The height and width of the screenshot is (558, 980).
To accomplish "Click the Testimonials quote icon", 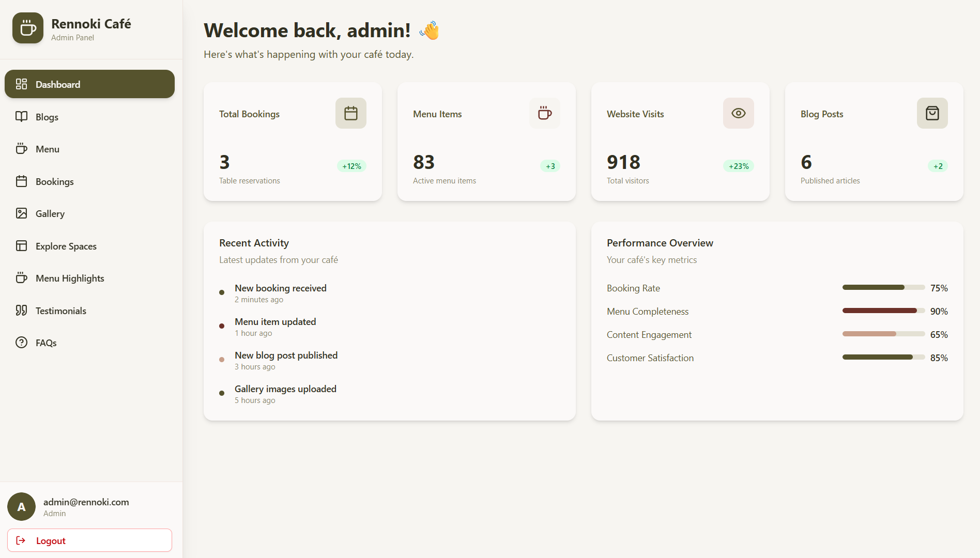I will (x=21, y=311).
